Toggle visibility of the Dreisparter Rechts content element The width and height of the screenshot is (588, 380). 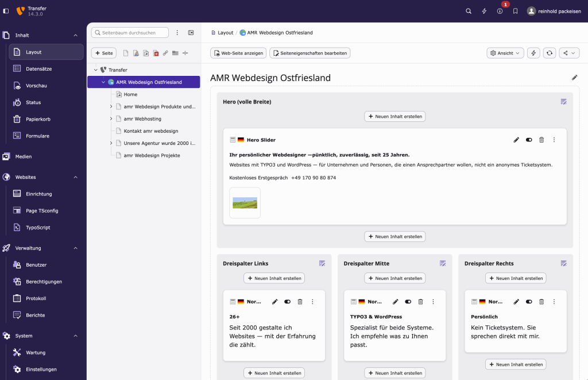point(529,301)
